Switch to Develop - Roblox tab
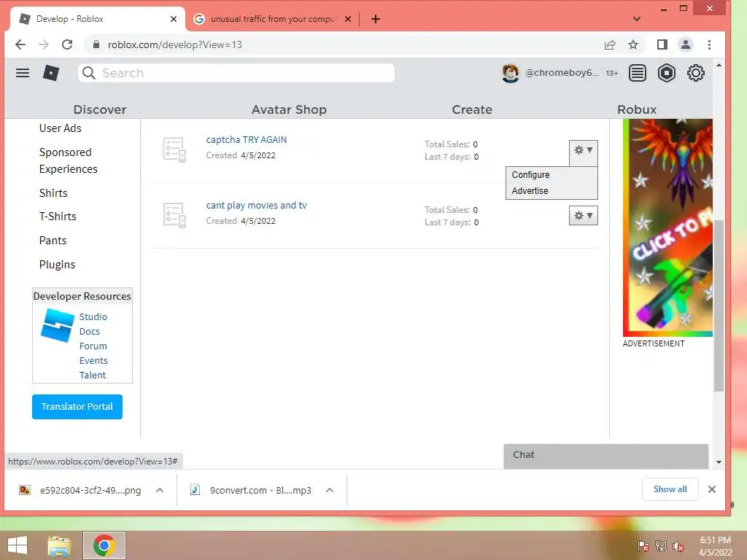This screenshot has height=560, width=747. point(97,19)
